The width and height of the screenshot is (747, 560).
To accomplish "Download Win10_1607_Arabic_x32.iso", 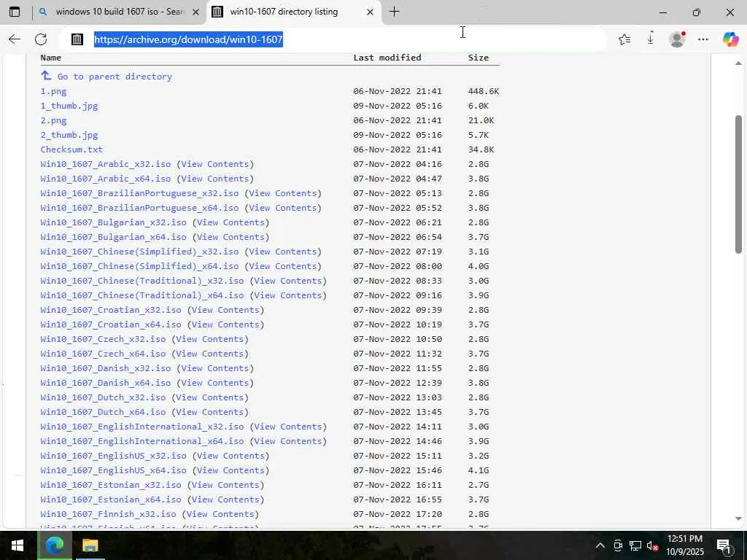I will [x=105, y=164].
